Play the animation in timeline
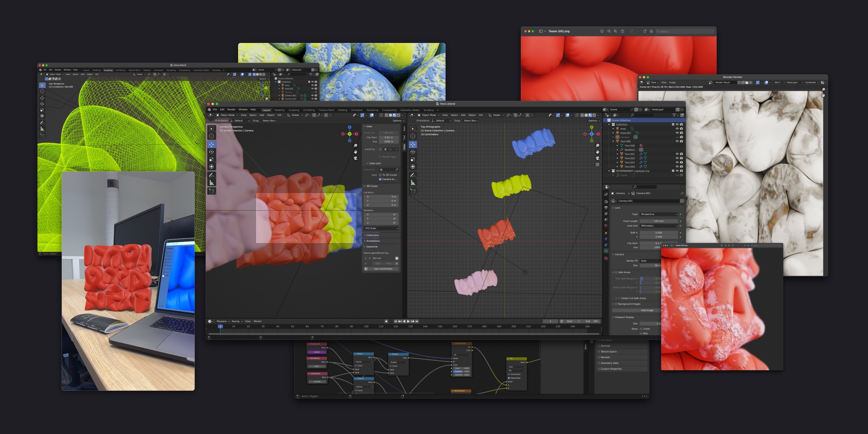Image resolution: width=868 pixels, height=434 pixels. click(408, 321)
